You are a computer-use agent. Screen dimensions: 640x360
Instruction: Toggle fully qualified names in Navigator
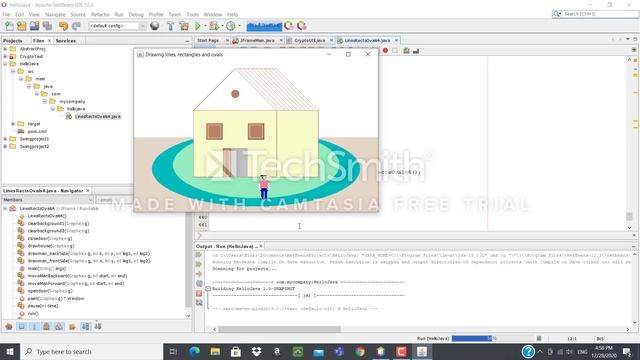[x=72, y=327]
